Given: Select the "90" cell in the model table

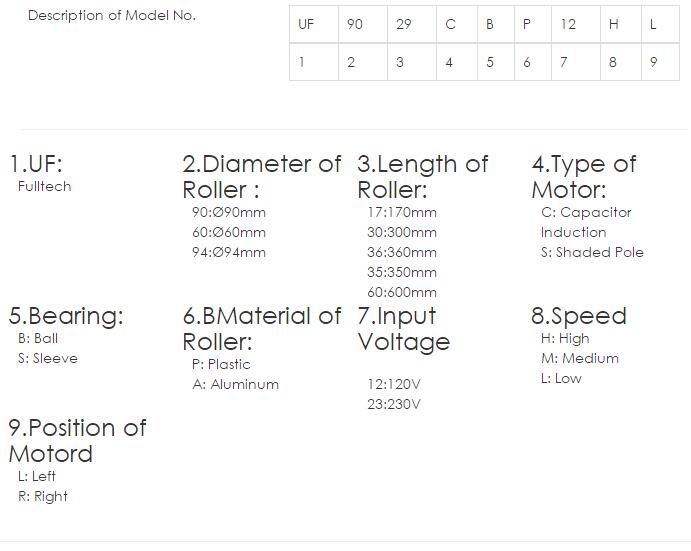Looking at the screenshot, I should pos(355,24).
